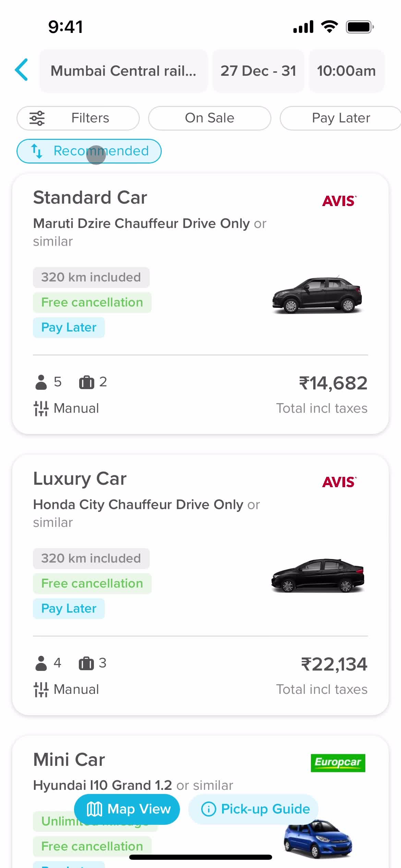Tap the Honda City car thumbnail
Viewport: 401px width, 868px height.
coord(318,575)
